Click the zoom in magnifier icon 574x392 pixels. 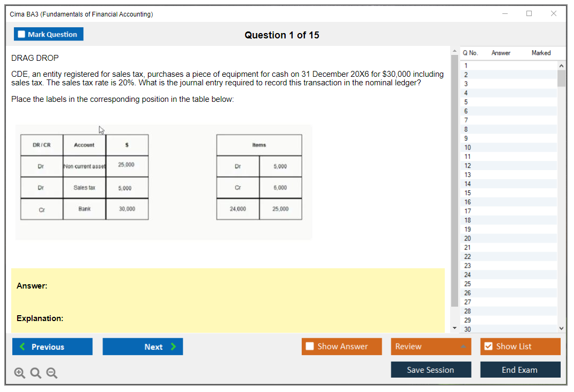point(20,373)
